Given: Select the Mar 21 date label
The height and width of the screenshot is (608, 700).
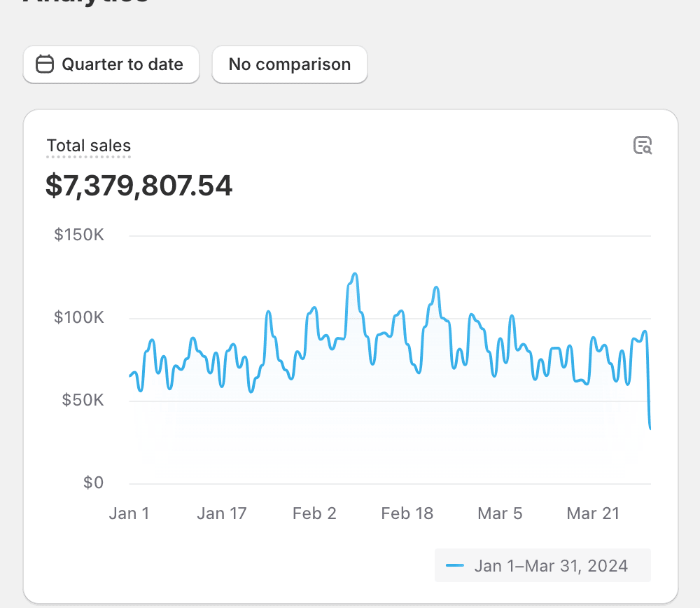Looking at the screenshot, I should point(593,513).
